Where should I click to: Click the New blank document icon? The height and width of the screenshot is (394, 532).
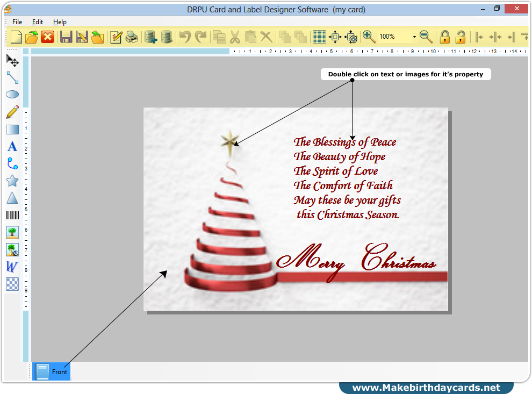point(16,37)
